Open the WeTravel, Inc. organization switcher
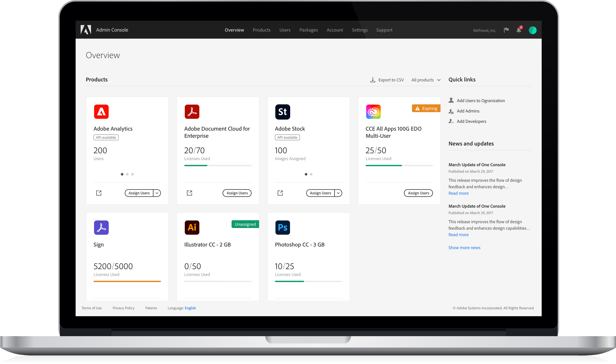616x364 pixels. tap(485, 30)
